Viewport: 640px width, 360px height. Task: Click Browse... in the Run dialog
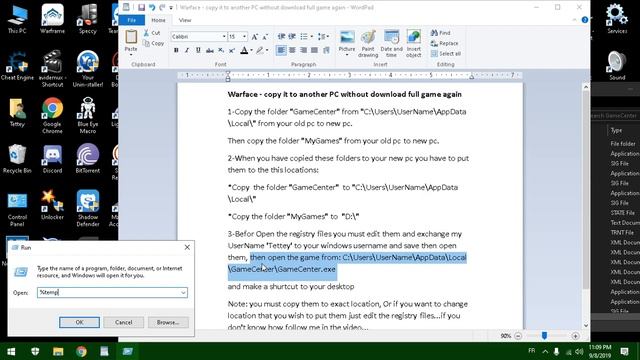tap(168, 322)
